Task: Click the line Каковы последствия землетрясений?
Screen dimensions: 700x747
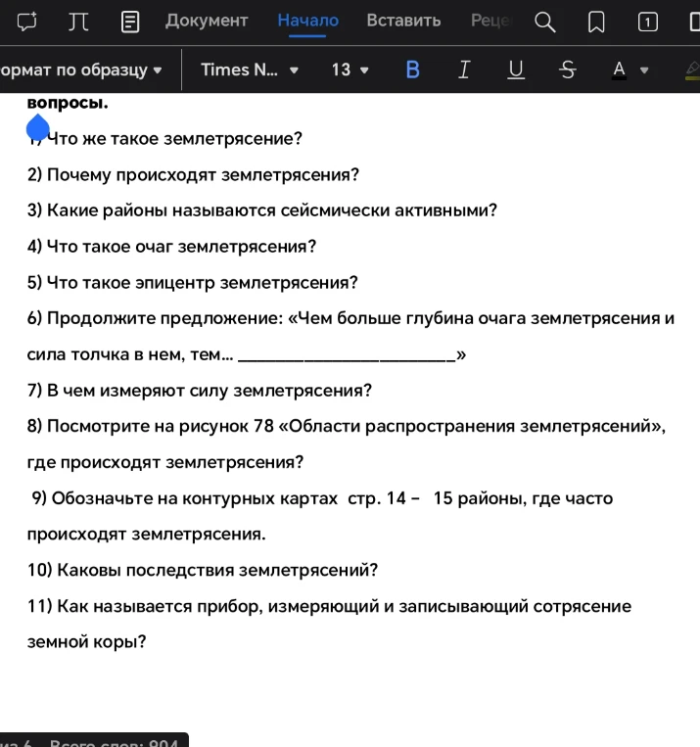Action: tap(217, 570)
